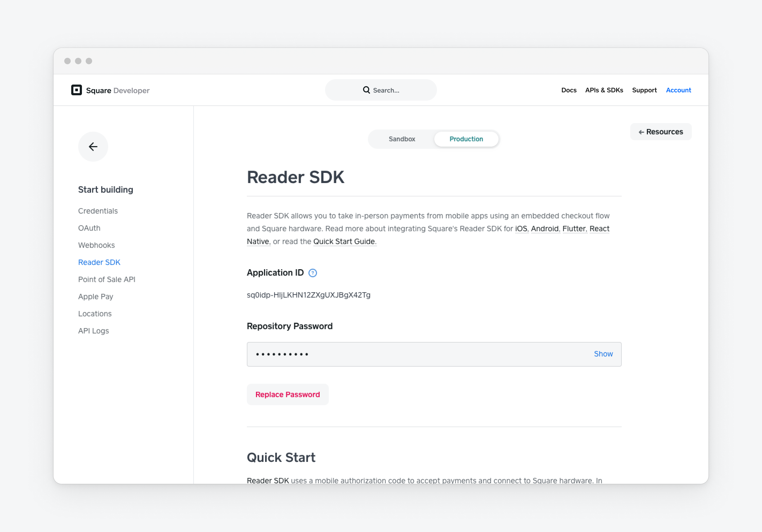Image resolution: width=762 pixels, height=532 pixels.
Task: Go to Webhooks in sidebar
Action: click(x=96, y=245)
